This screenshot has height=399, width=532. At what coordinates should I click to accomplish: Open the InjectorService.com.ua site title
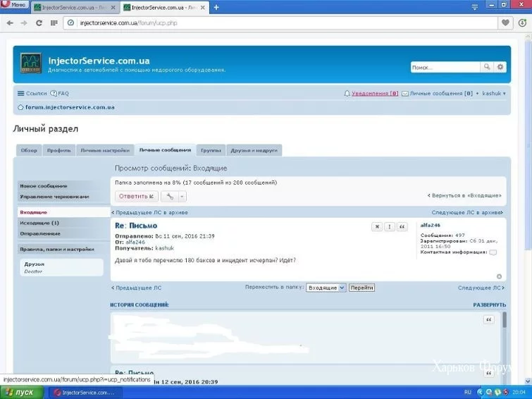coord(99,61)
